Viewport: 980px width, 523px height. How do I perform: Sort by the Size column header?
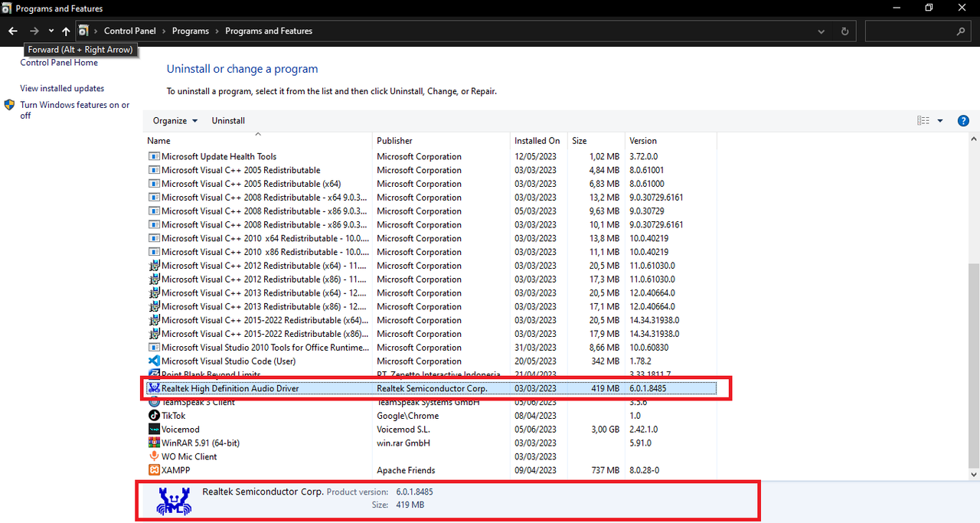pyautogui.click(x=596, y=141)
